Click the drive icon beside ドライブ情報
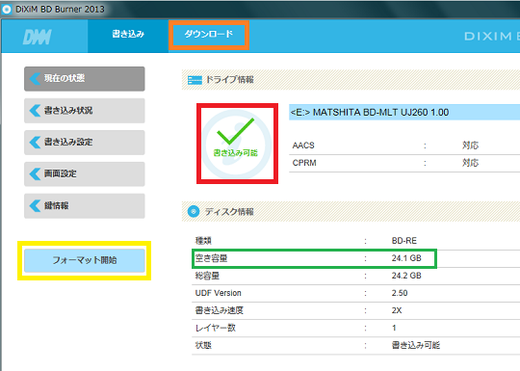The image size is (520, 371). pyautogui.click(x=195, y=80)
